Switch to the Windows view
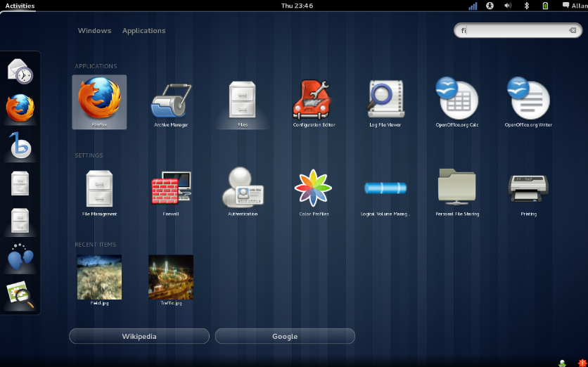Viewport: 588px width, 367px height. [94, 31]
